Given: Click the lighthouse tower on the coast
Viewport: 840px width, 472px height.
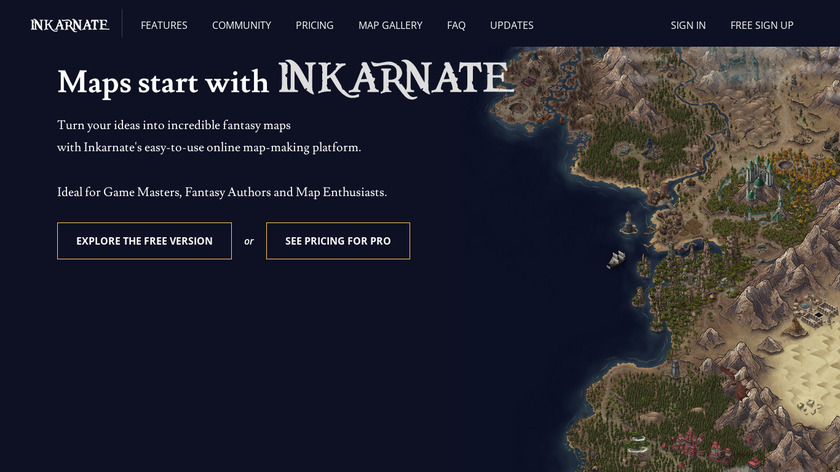Looking at the screenshot, I should (x=628, y=222).
